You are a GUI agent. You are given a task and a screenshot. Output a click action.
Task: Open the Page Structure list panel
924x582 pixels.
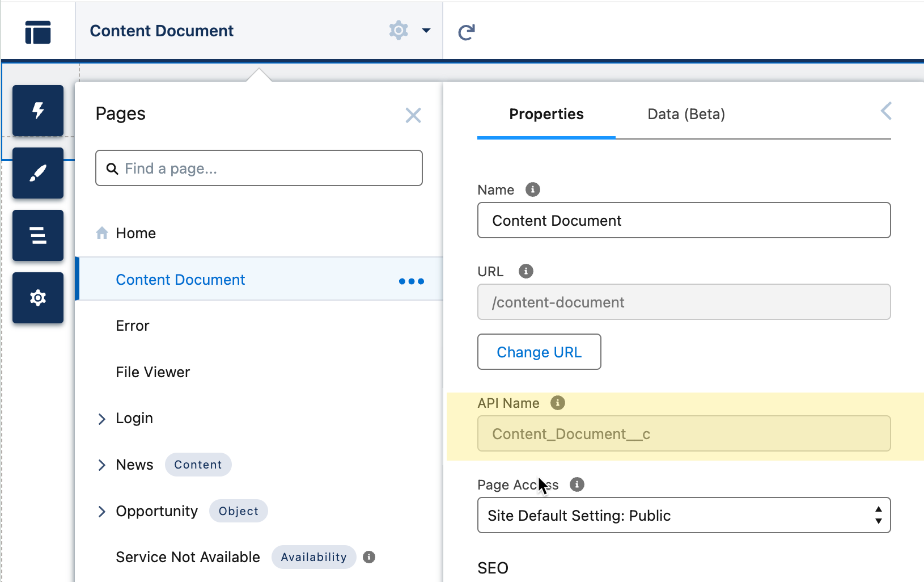tap(38, 235)
